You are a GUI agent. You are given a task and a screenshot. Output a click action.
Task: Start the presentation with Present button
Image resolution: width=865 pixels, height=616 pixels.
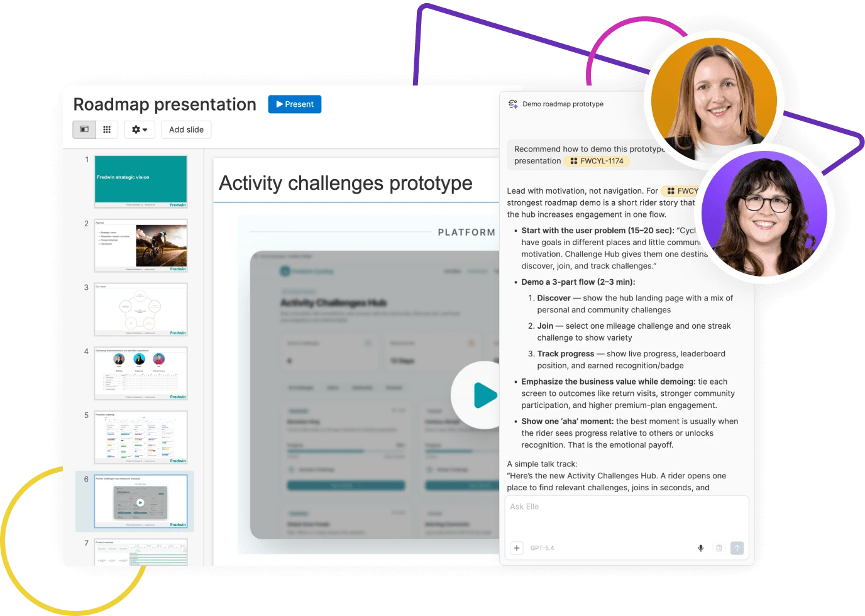coord(295,104)
